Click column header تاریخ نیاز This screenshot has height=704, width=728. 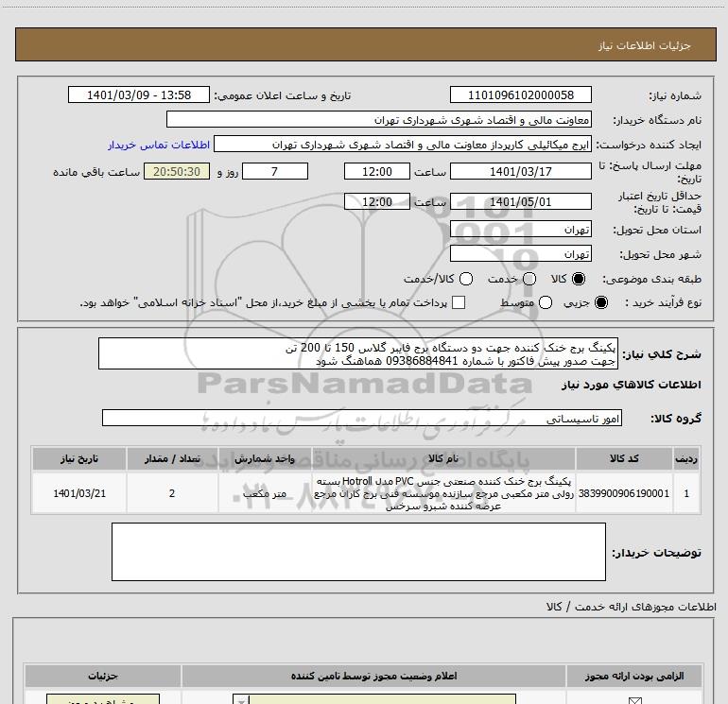(79, 458)
